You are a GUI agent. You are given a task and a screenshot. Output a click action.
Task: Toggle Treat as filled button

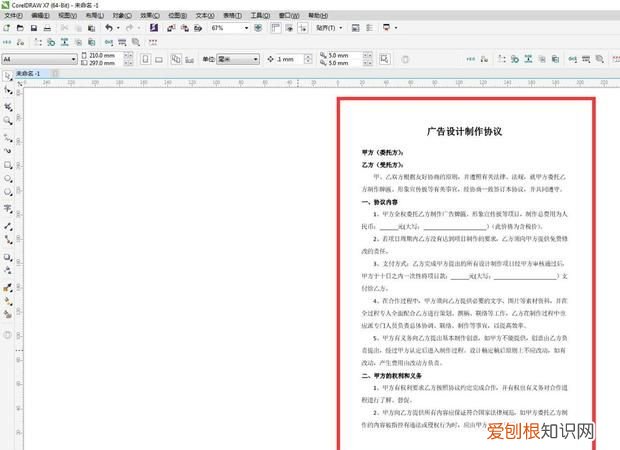pos(384,59)
